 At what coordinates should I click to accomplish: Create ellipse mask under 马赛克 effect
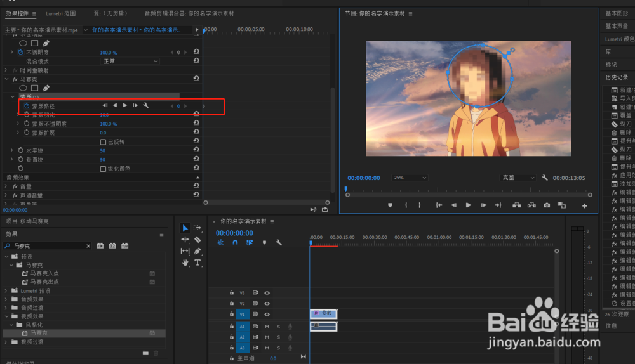point(23,88)
